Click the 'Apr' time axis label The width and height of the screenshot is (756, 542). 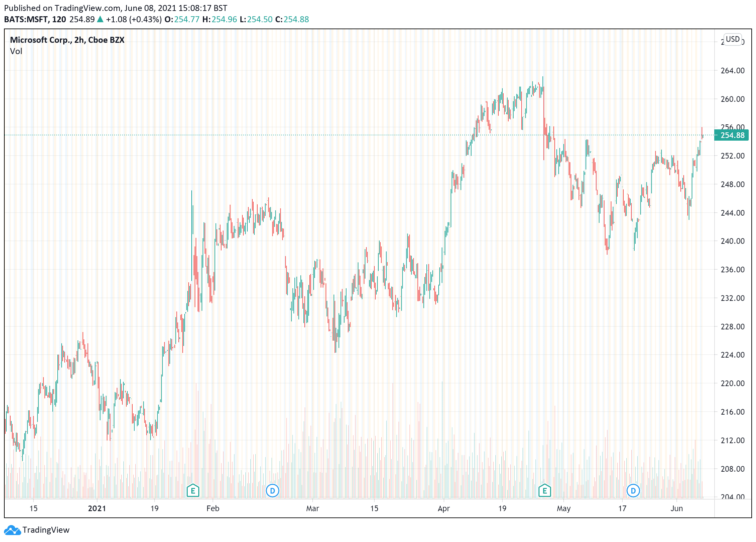pos(444,508)
